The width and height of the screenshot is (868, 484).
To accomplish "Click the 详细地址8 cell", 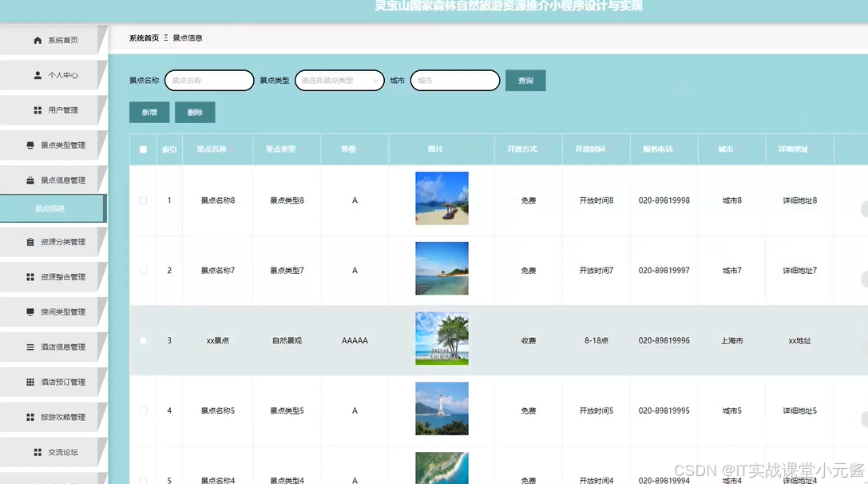I will (x=800, y=200).
